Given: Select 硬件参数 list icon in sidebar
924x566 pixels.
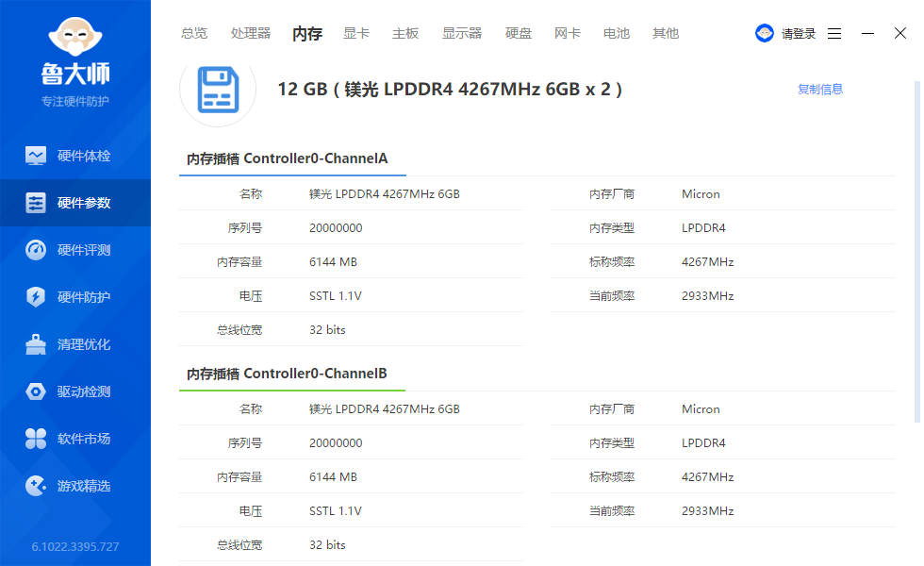Looking at the screenshot, I should point(36,203).
